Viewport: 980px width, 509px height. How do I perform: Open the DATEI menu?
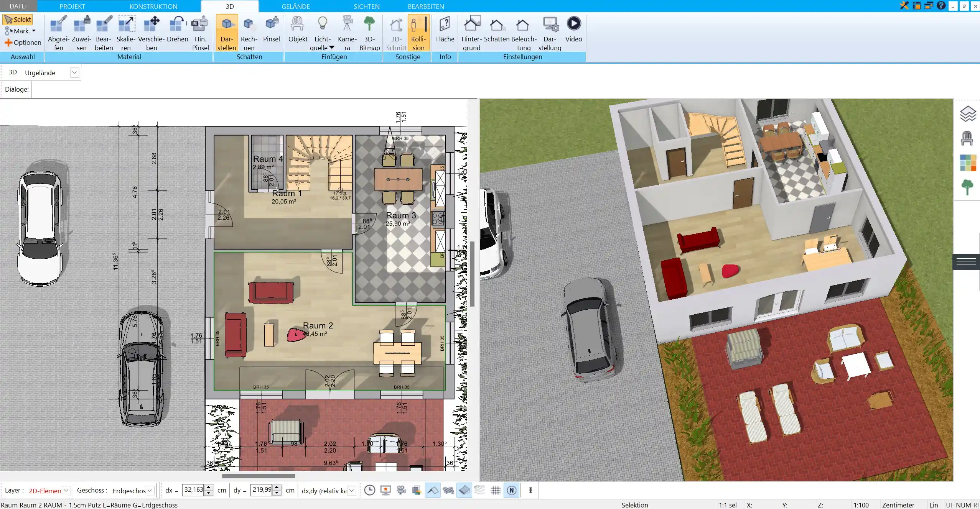tap(18, 6)
